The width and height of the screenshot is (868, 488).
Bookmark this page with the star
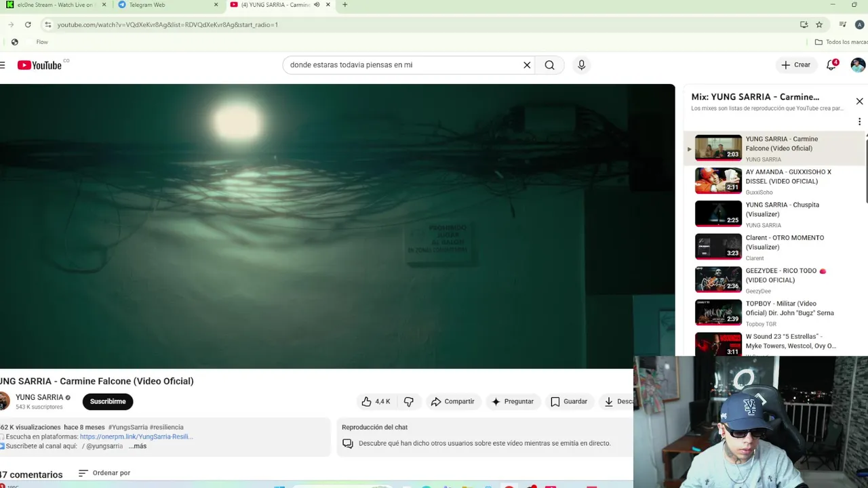pyautogui.click(x=819, y=24)
